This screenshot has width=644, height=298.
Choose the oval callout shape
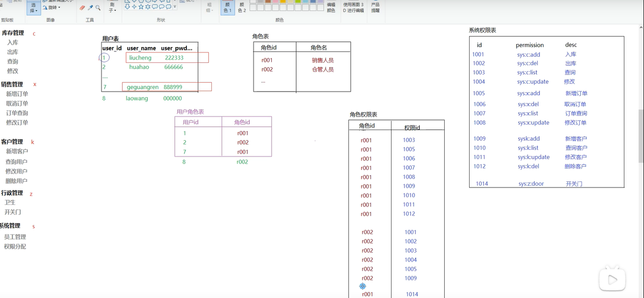(161, 7)
